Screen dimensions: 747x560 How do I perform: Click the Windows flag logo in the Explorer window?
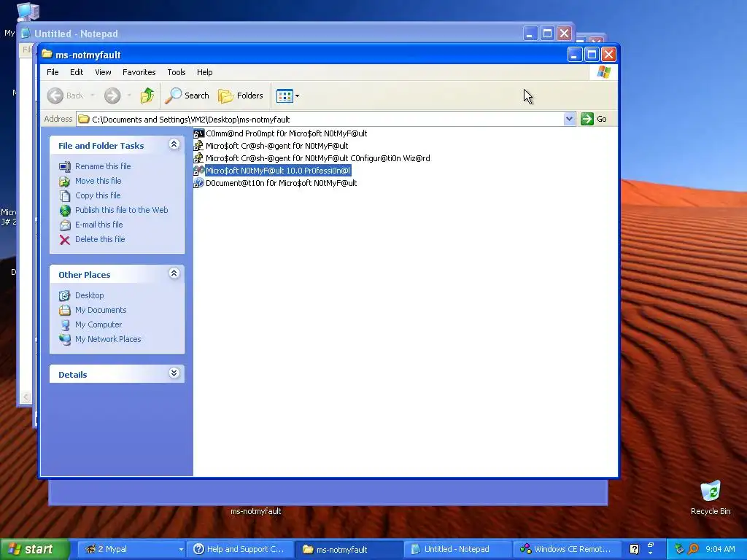(x=603, y=72)
